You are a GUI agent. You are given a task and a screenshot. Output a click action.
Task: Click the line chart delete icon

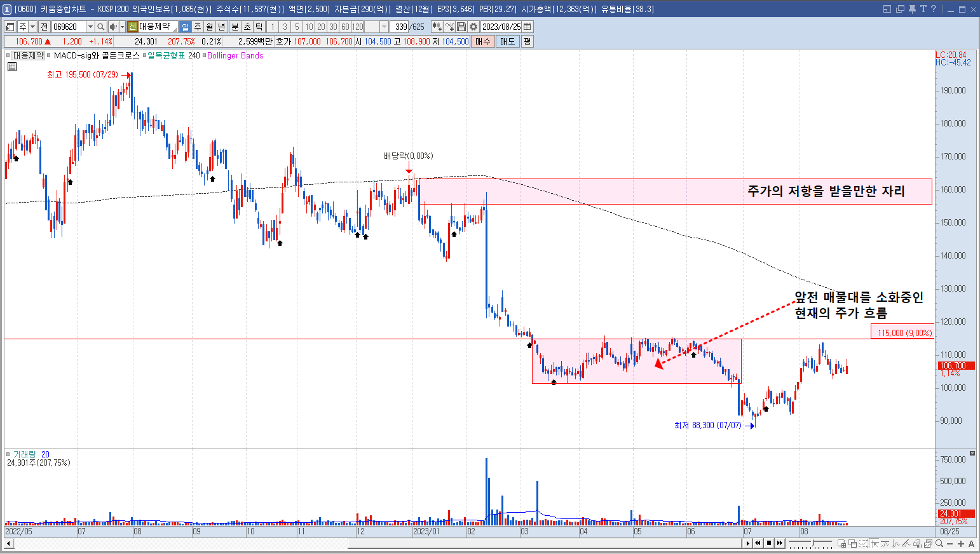(x=449, y=27)
